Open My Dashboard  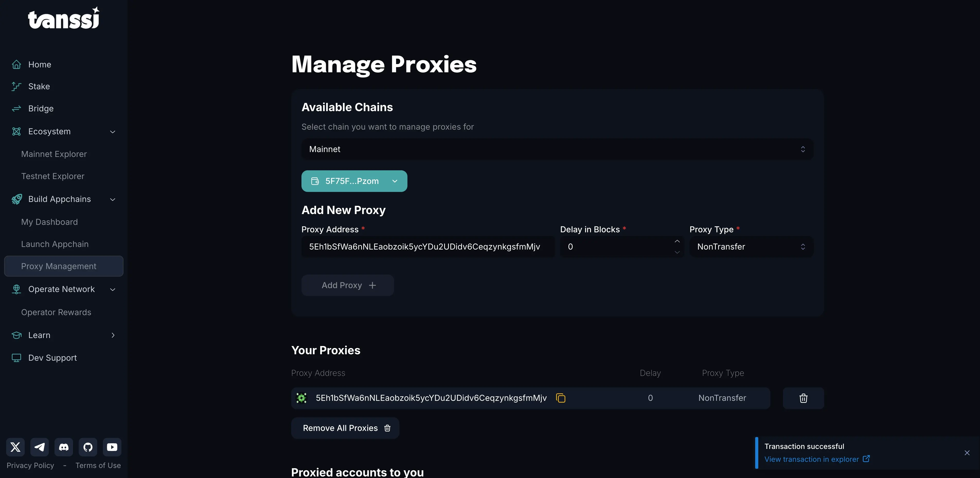point(49,222)
